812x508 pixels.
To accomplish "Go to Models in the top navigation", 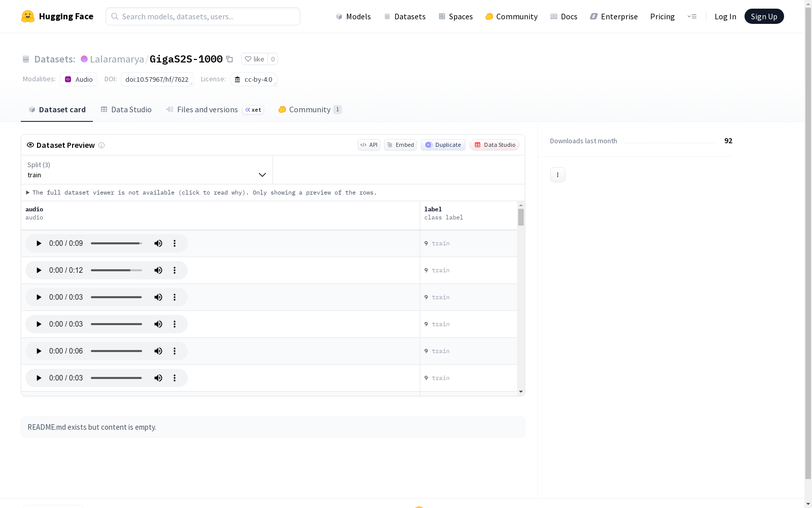I will click(353, 16).
